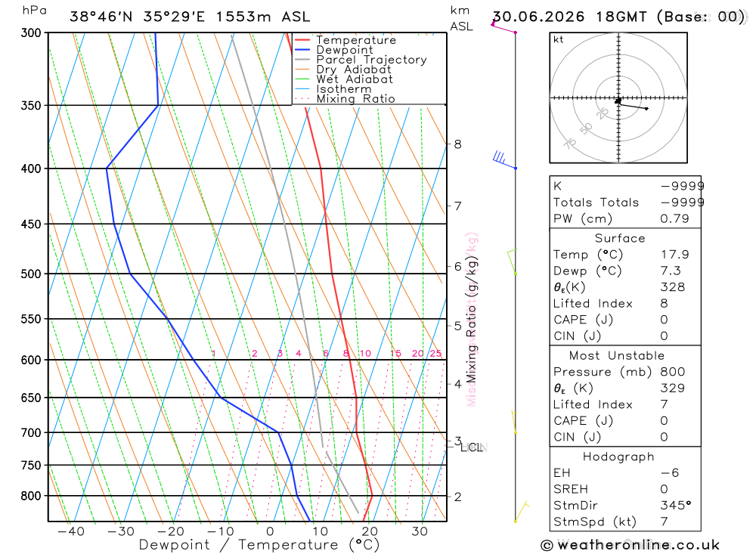This screenshot has height=554, width=756.
Task: Click the 'Dewpoint / Temperature (°C)' axis title
Action: pyautogui.click(x=259, y=545)
